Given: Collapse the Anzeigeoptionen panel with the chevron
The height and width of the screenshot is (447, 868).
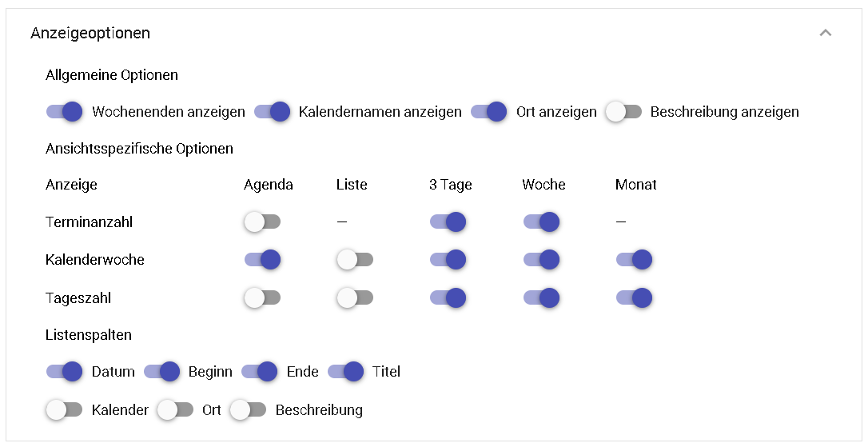Looking at the screenshot, I should 826,34.
